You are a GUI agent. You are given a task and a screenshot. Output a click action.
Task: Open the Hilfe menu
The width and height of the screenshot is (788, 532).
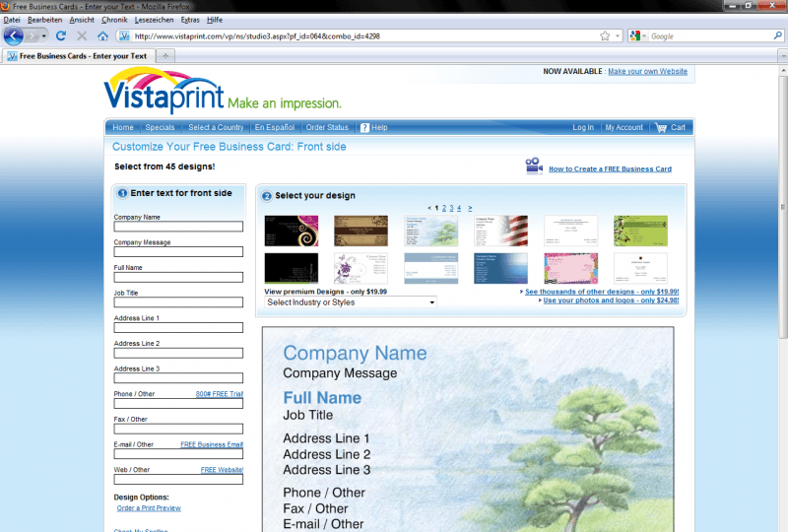[x=215, y=20]
